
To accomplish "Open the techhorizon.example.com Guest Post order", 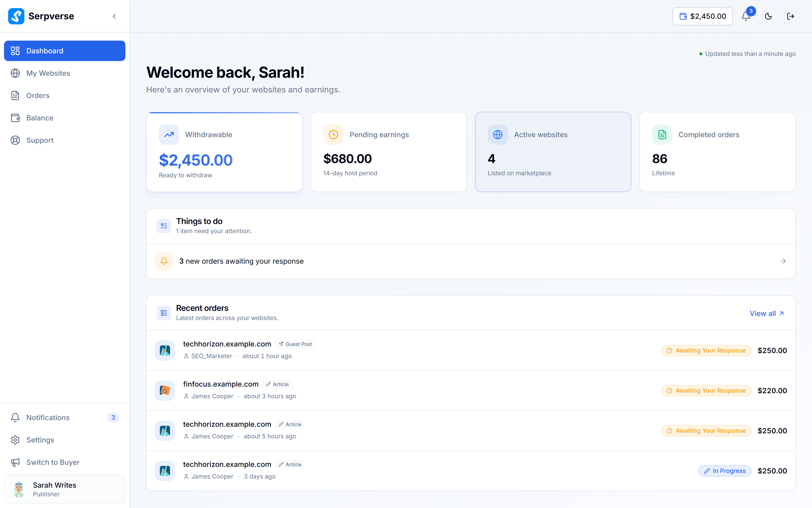I will click(471, 350).
